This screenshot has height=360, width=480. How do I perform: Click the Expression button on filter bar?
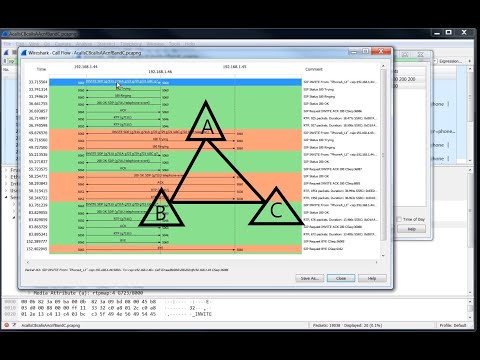point(450,61)
